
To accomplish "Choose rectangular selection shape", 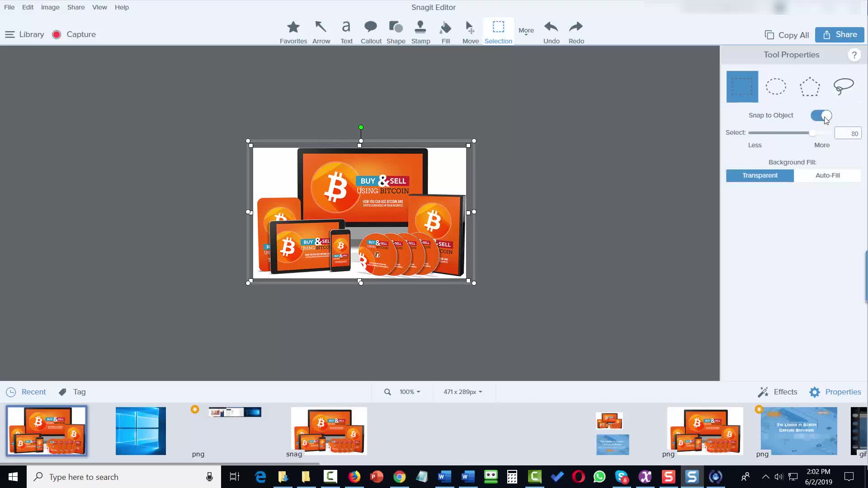I will pos(742,86).
